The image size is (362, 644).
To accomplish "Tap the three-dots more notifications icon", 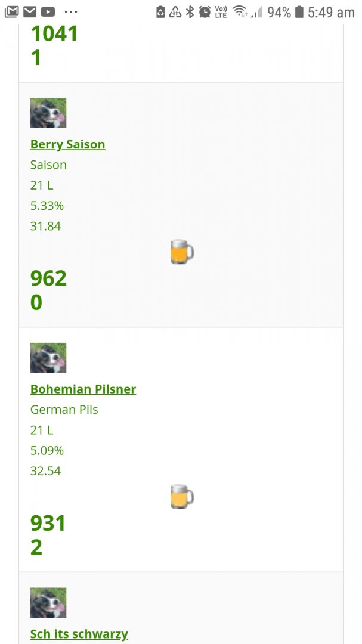I will click(x=71, y=12).
